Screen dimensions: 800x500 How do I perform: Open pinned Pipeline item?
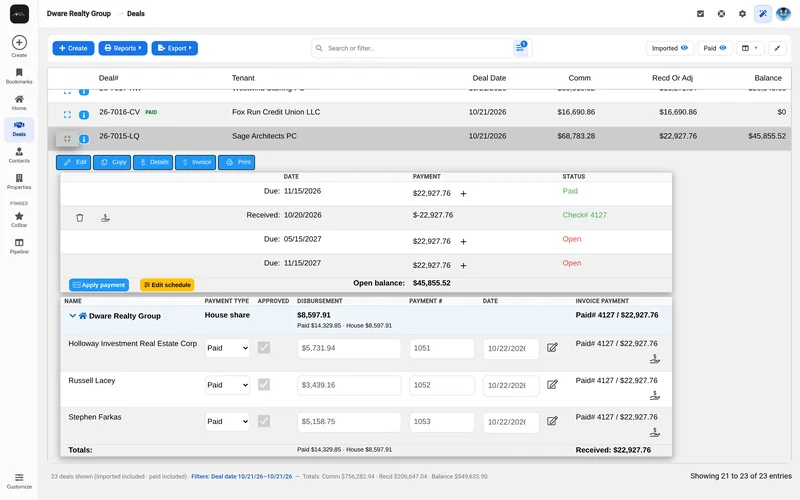(19, 246)
